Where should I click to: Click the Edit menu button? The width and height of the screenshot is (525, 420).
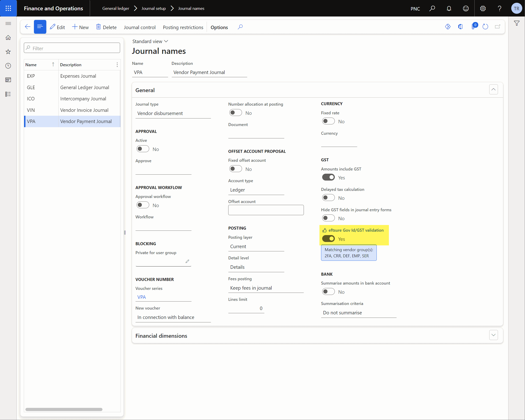(x=58, y=27)
